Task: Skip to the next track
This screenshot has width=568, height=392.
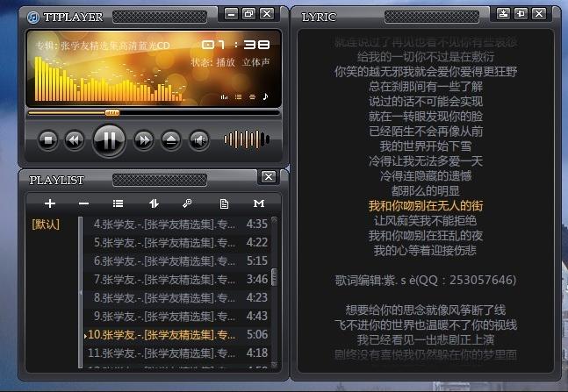Action: pos(144,139)
